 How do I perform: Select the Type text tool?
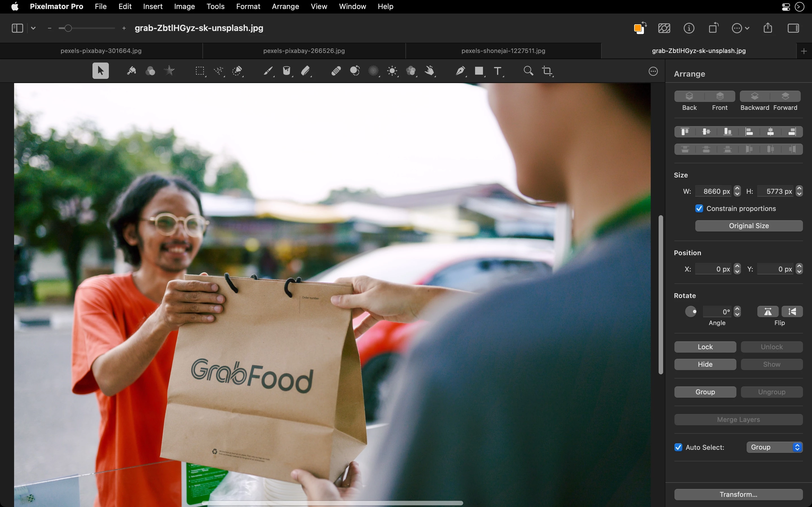[x=498, y=71]
